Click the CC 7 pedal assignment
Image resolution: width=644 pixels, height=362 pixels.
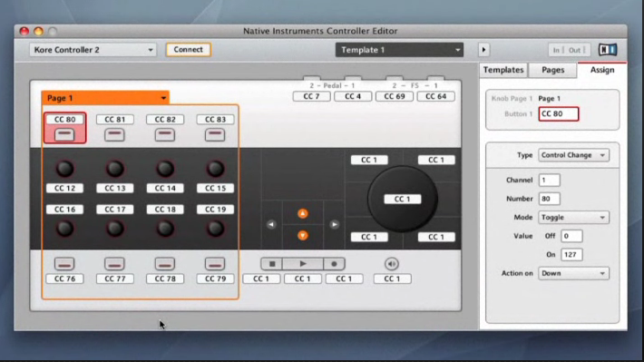[x=311, y=96]
